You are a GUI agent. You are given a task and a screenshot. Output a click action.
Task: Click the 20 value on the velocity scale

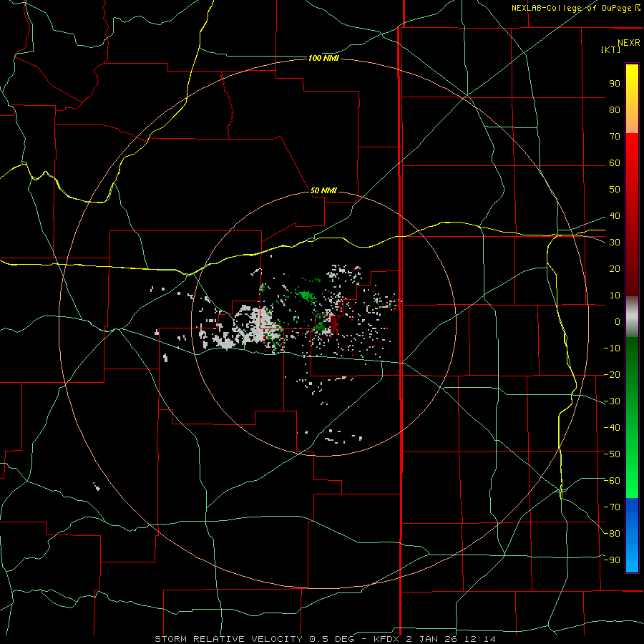(x=615, y=268)
